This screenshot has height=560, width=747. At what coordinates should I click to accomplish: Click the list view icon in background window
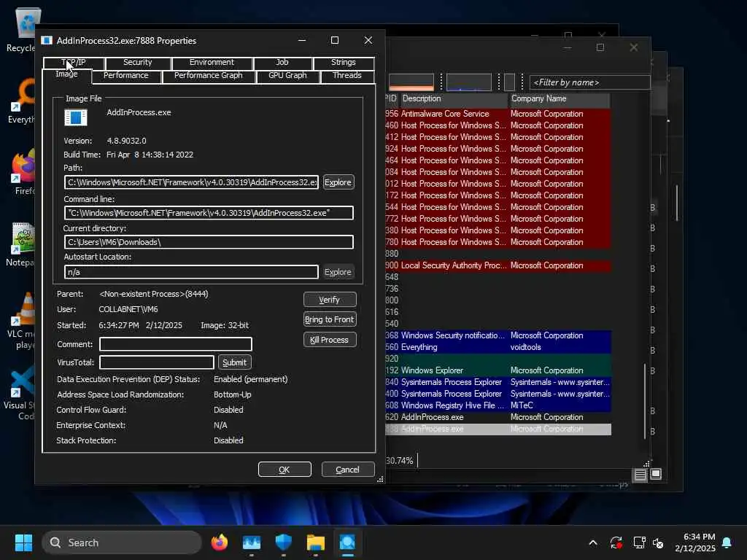pyautogui.click(x=640, y=474)
